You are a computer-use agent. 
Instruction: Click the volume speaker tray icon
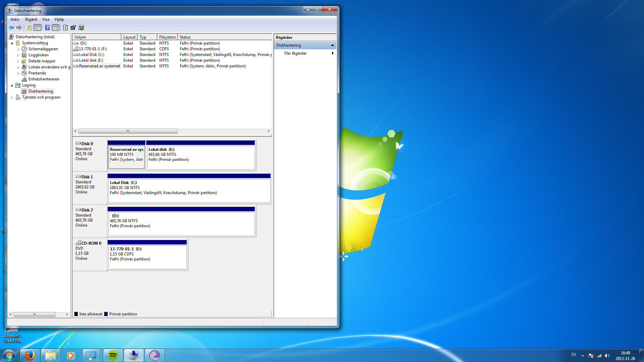tap(607, 356)
